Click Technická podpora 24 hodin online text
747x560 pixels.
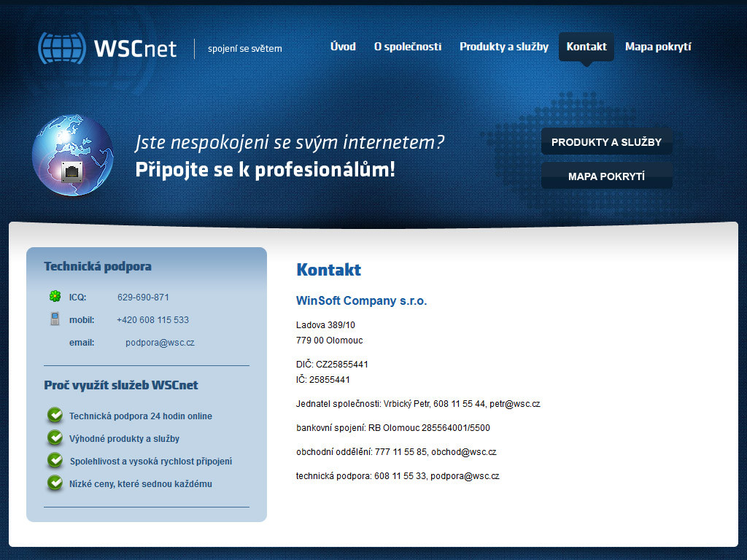click(141, 416)
